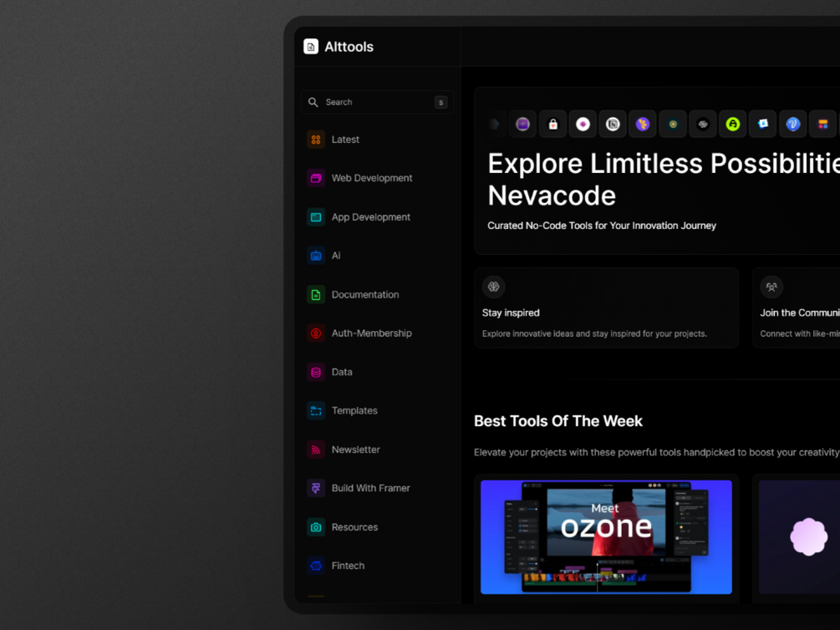Screen dimensions: 840x630
Task: Click the Alttools brand name
Action: coord(349,47)
